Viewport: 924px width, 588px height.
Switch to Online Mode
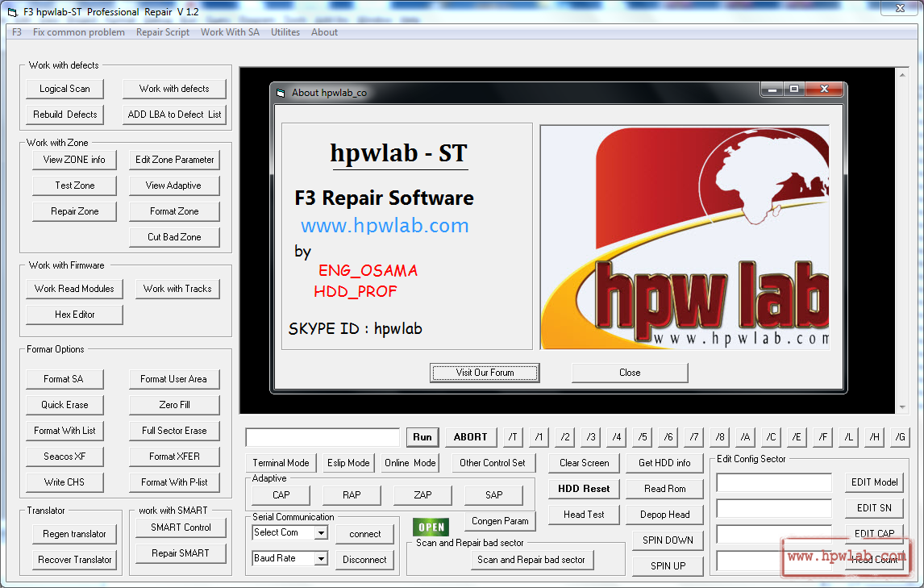coord(410,463)
